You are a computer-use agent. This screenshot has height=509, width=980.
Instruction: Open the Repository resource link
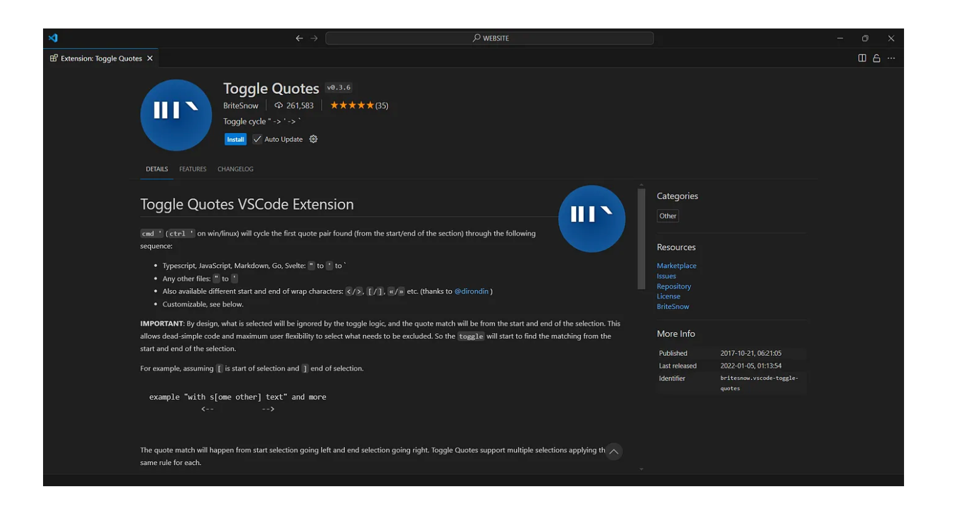tap(674, 286)
